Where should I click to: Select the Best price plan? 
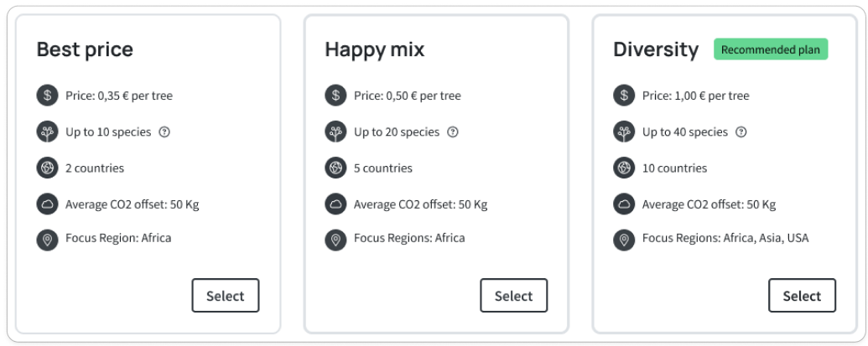[226, 296]
